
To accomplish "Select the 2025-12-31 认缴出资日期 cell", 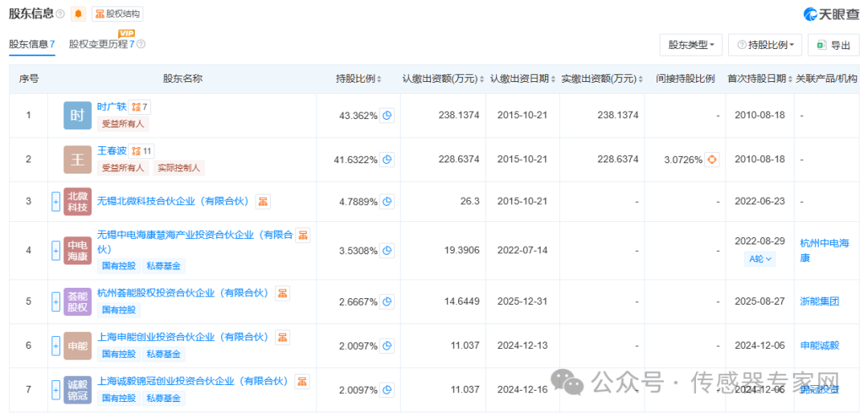I will click(x=522, y=301).
